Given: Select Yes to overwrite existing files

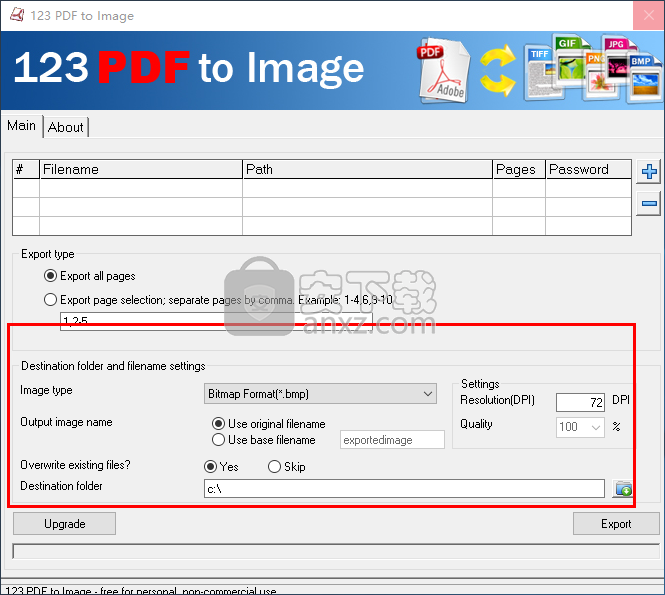Looking at the screenshot, I should tap(221, 467).
